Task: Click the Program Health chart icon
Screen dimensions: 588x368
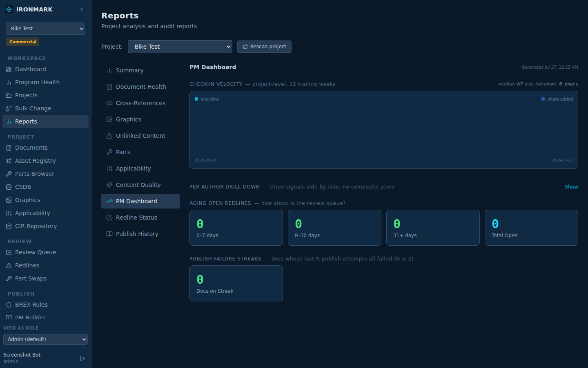Action: [9, 83]
